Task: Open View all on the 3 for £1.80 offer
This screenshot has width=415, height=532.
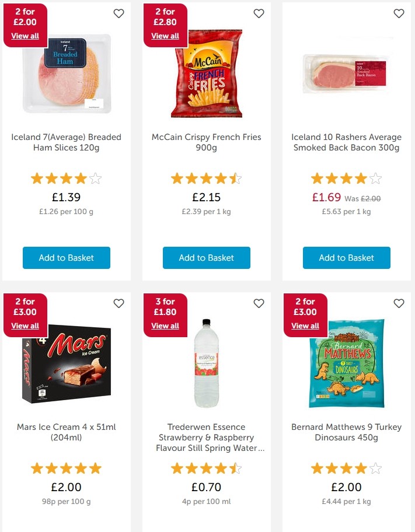Action: click(165, 325)
